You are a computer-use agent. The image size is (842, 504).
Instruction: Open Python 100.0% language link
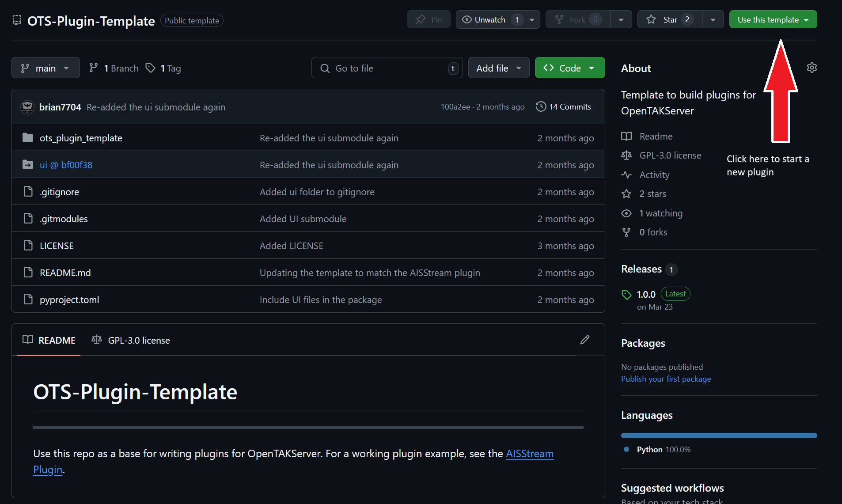tap(657, 449)
